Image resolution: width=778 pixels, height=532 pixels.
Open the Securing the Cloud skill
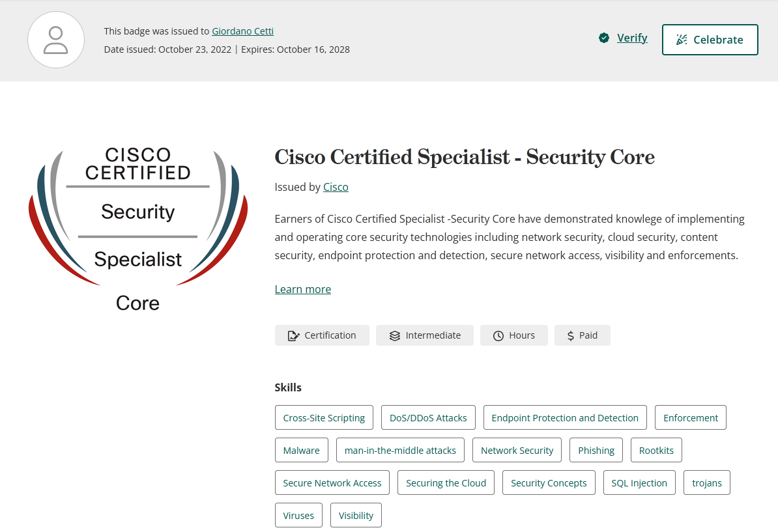pyautogui.click(x=446, y=483)
